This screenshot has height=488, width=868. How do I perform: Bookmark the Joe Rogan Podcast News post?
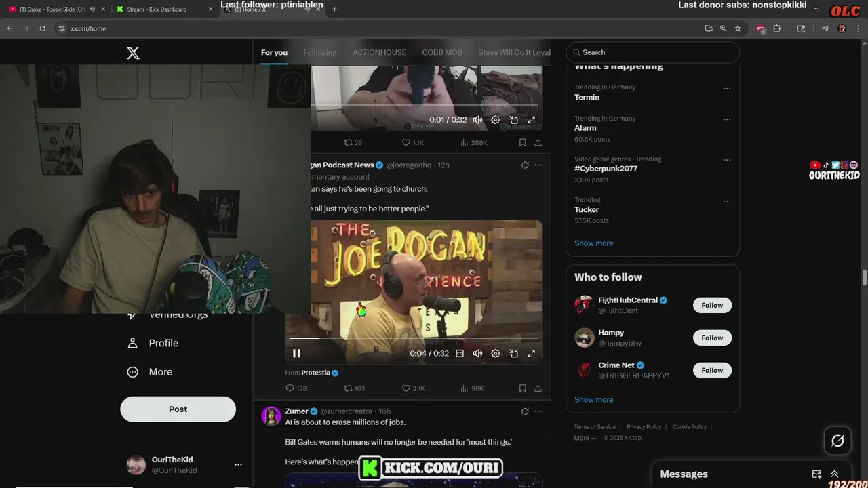(522, 388)
